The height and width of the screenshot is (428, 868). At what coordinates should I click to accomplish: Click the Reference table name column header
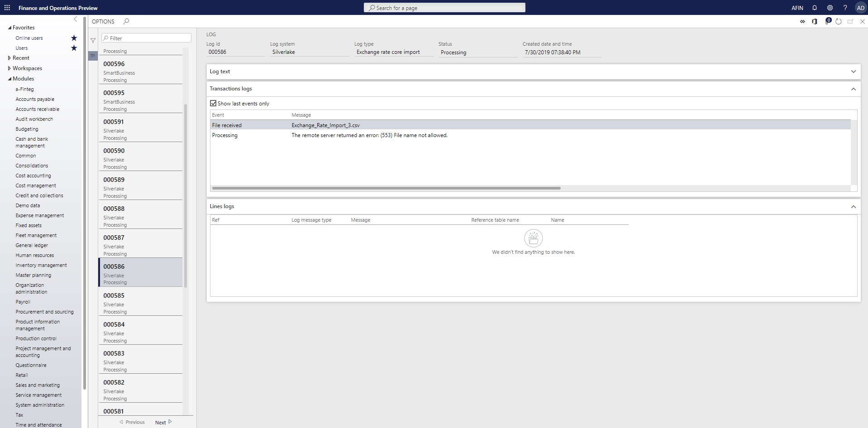coord(495,220)
